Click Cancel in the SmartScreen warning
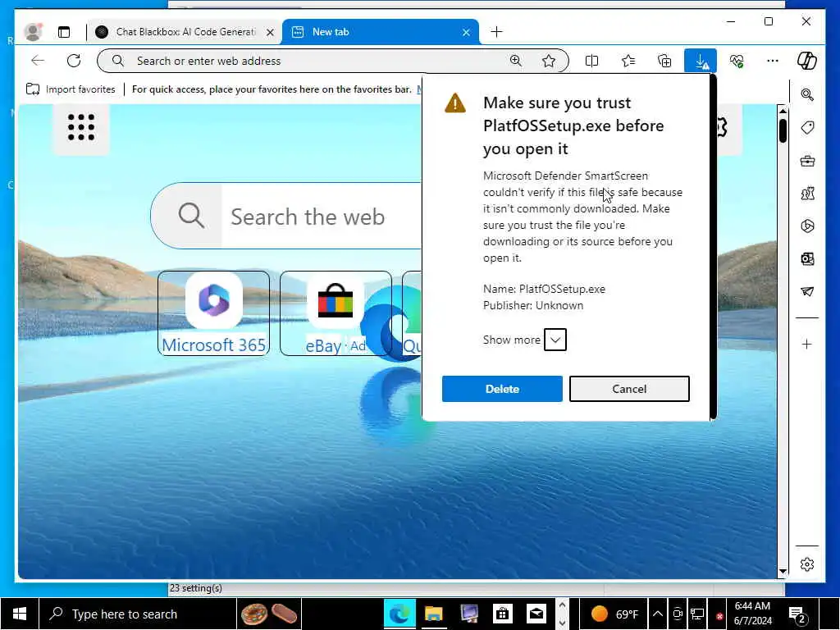 tap(629, 389)
